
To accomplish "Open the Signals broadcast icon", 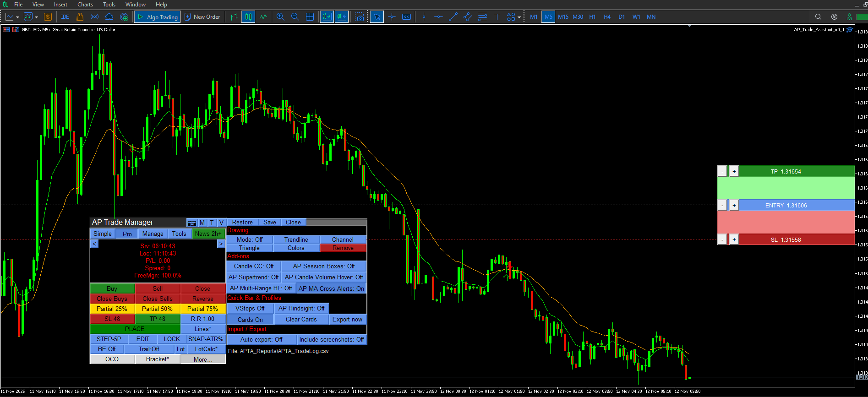I will click(x=94, y=17).
